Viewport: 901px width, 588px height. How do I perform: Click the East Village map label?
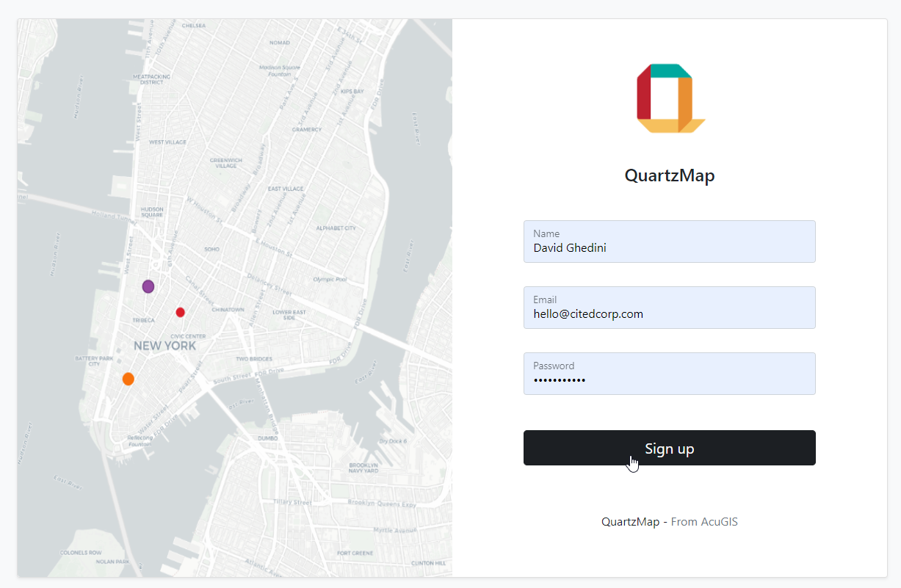[286, 189]
